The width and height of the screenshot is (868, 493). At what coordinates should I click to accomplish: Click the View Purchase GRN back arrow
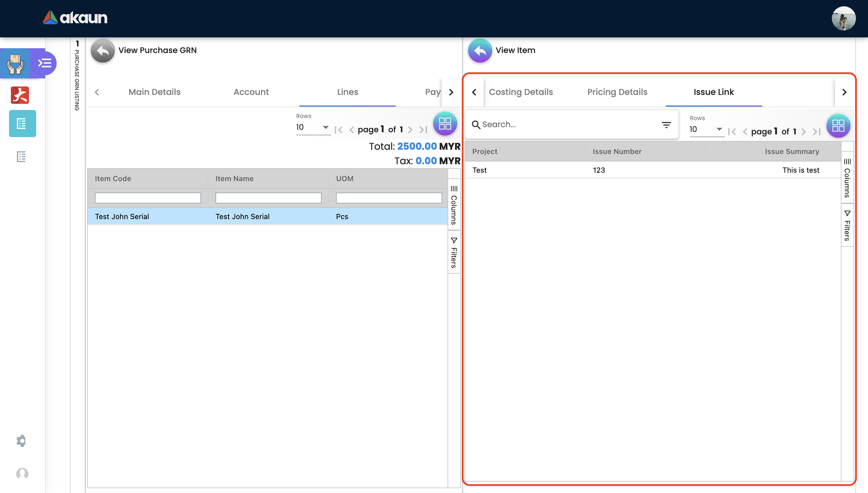102,51
